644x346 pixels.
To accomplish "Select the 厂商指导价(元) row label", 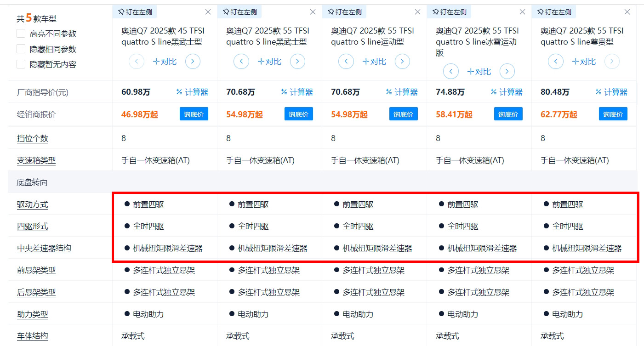I will pos(42,92).
